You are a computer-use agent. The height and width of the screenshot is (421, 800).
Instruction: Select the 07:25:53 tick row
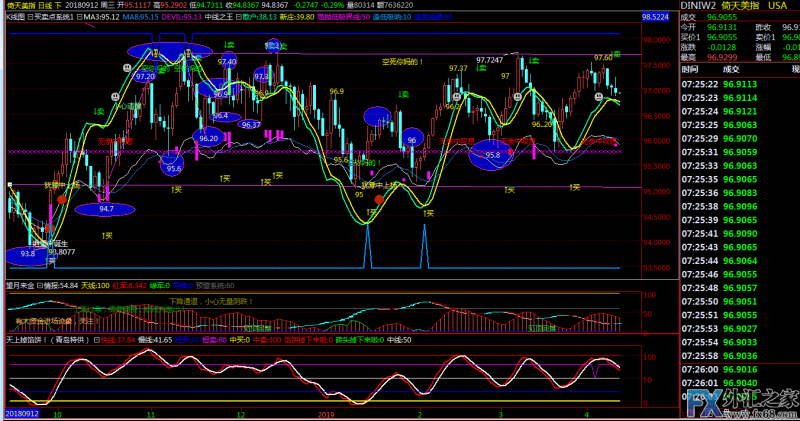740,329
